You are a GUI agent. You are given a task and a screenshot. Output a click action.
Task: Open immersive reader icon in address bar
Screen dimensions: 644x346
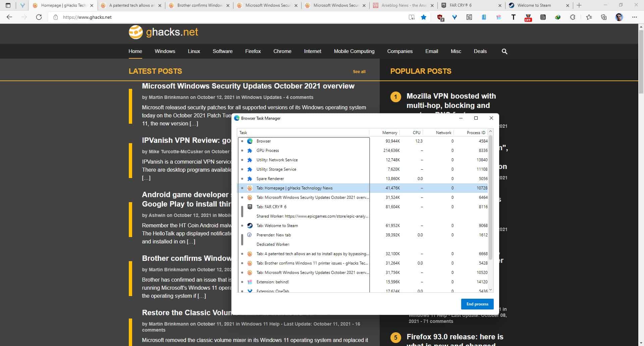coord(412,17)
